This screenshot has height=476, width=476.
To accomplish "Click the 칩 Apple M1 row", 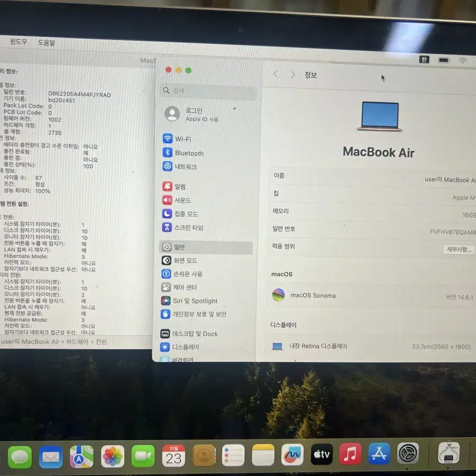I will click(x=373, y=195).
